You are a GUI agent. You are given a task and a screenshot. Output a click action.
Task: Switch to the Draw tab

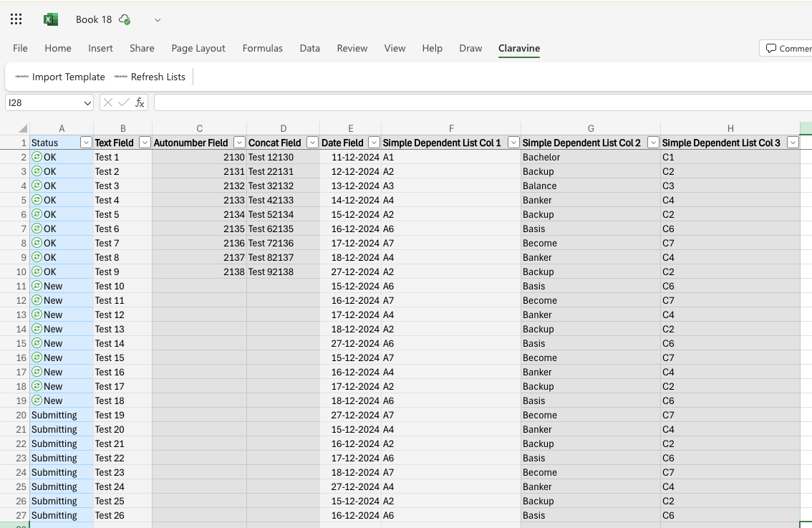[470, 48]
